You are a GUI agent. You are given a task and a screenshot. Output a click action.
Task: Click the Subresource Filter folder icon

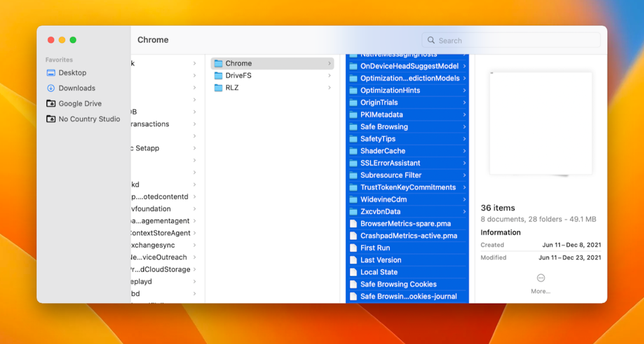pos(353,175)
